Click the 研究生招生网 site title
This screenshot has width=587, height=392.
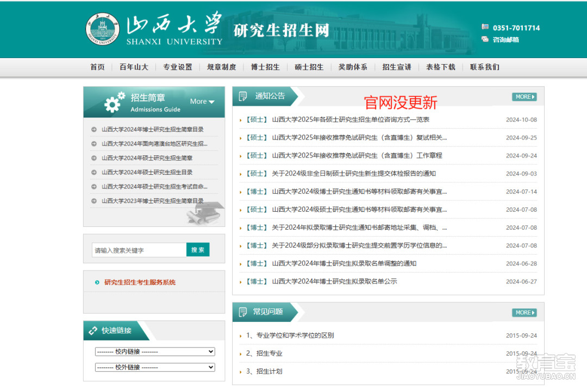[x=282, y=30]
